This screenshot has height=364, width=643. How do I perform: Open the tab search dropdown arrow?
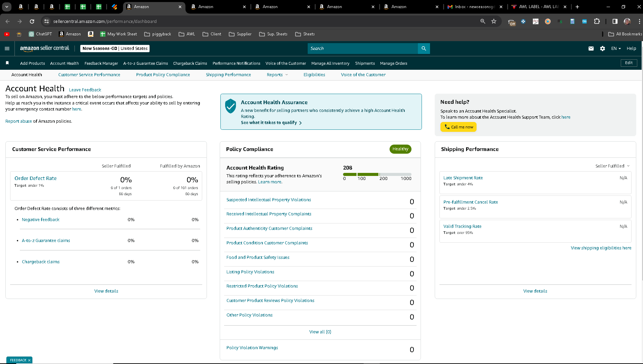pos(7,7)
